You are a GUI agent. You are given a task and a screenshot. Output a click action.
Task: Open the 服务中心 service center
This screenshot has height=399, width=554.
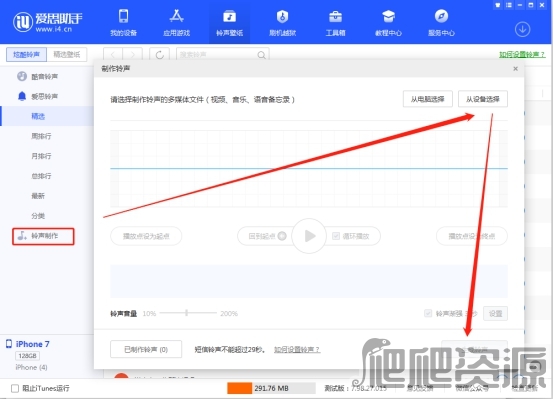(441, 23)
